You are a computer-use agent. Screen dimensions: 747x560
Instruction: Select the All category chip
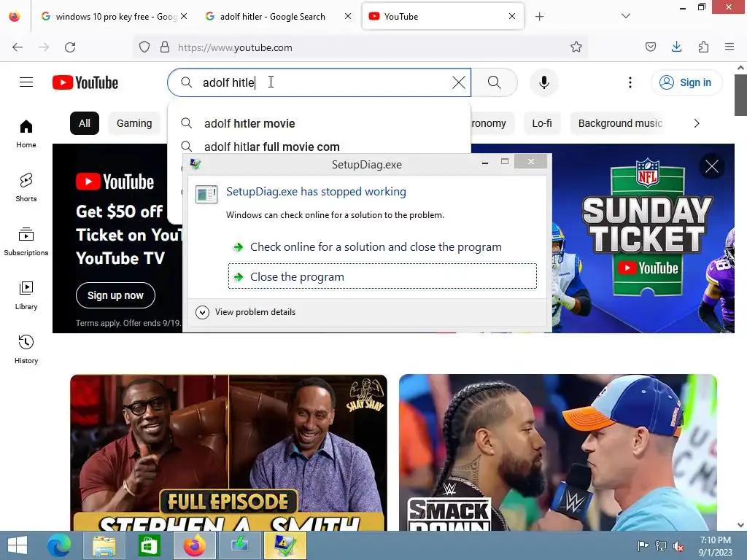tap(85, 123)
